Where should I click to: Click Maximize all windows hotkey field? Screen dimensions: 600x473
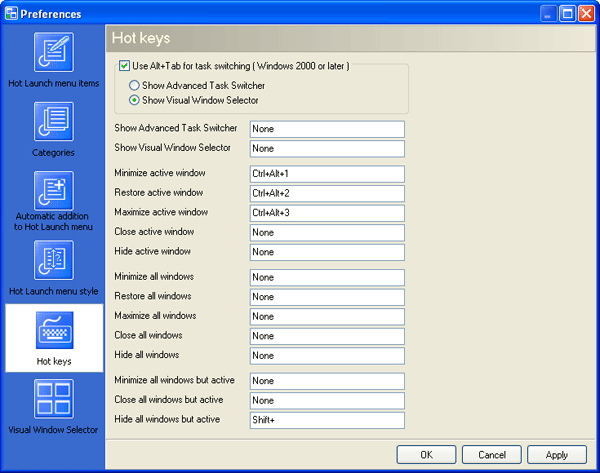click(x=327, y=316)
